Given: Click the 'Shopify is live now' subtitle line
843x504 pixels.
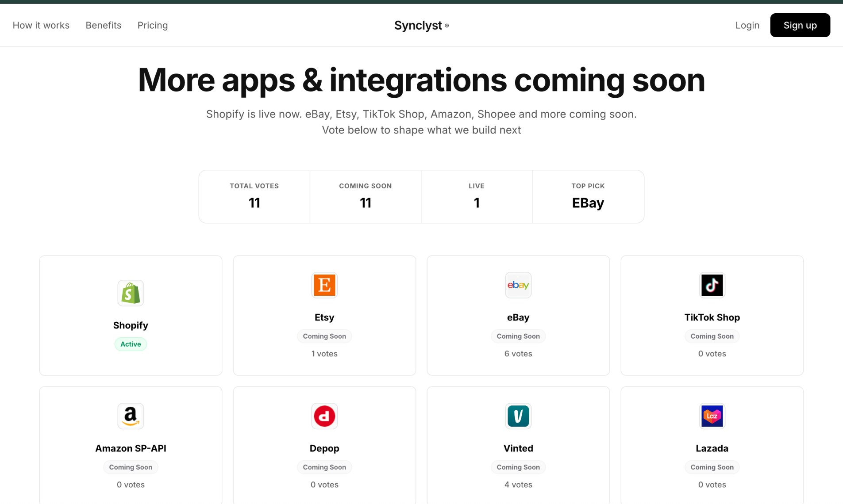Looking at the screenshot, I should 421,114.
